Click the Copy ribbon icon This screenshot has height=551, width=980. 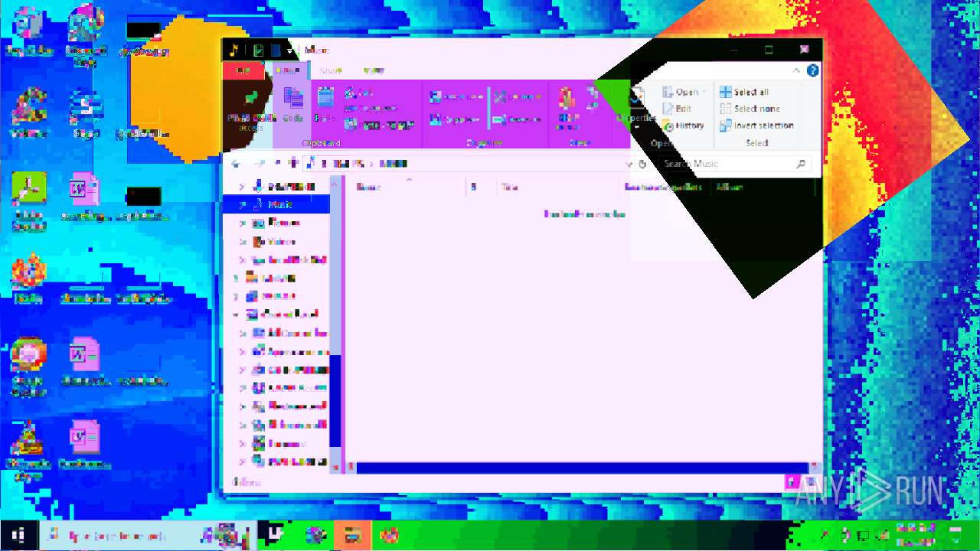293,105
